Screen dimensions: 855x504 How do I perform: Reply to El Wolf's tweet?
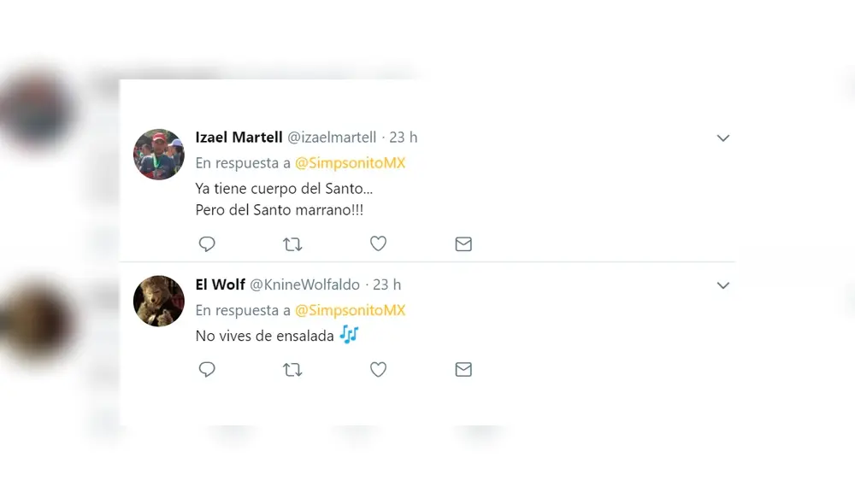click(x=207, y=369)
